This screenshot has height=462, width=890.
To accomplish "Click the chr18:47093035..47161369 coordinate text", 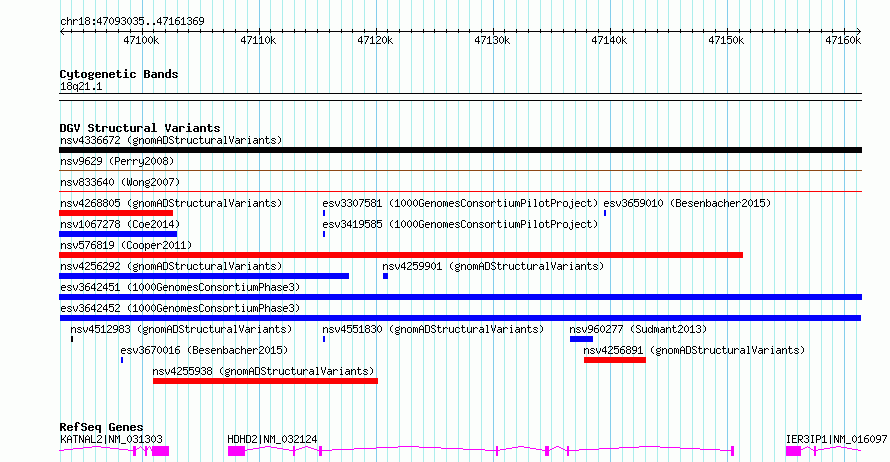I will [x=132, y=22].
